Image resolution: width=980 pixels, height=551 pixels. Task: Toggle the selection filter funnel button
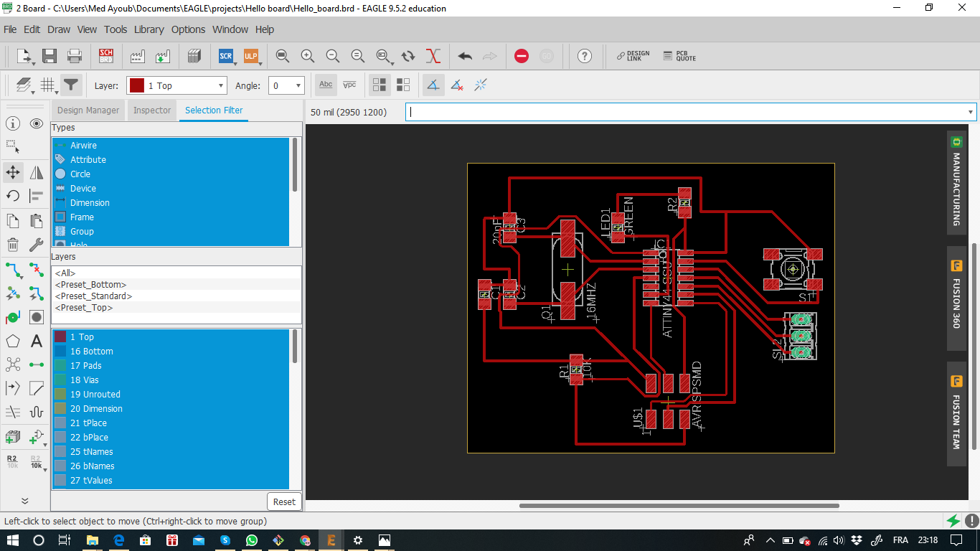pos(71,85)
